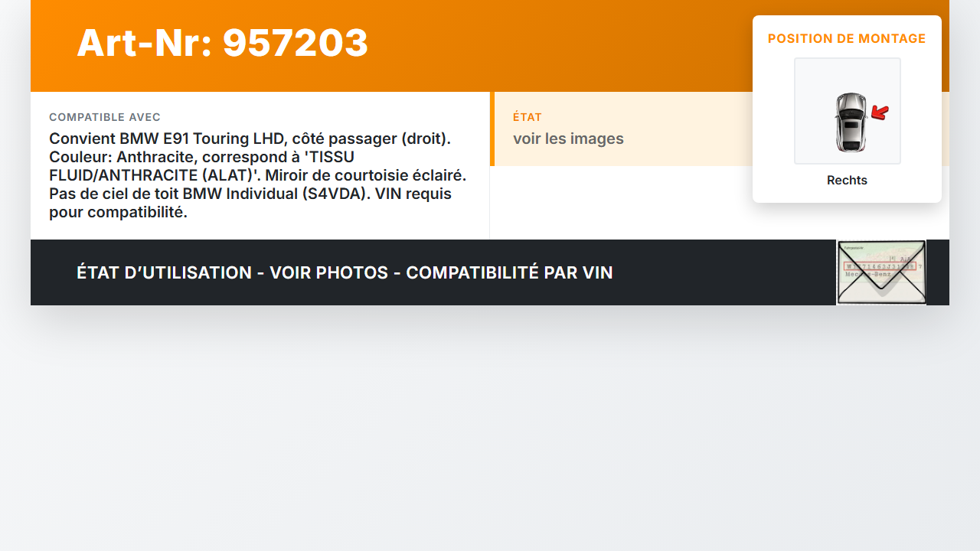980x551 pixels.
Task: Click the COMPATIBLE AVEC label
Action: [105, 117]
